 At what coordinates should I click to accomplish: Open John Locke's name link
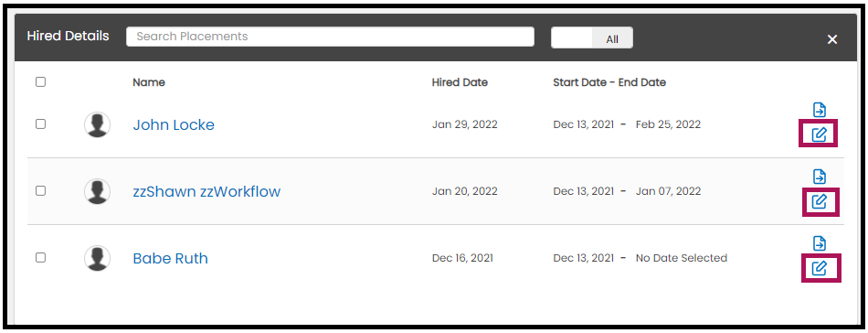tap(174, 125)
